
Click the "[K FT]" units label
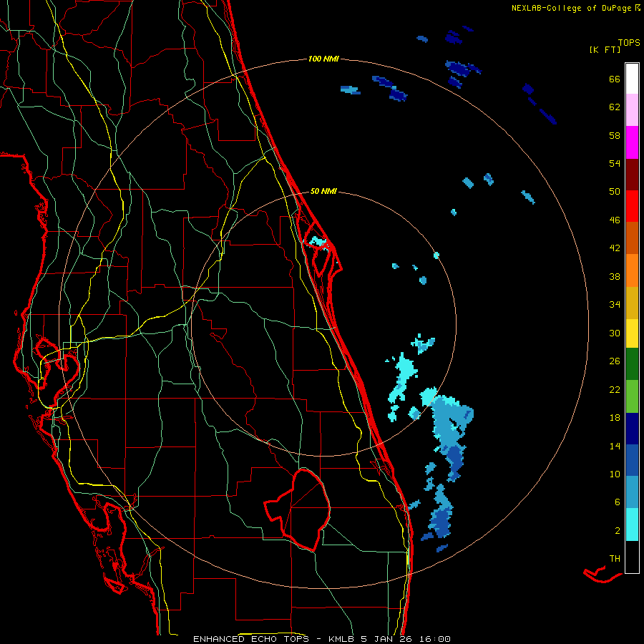pos(605,49)
